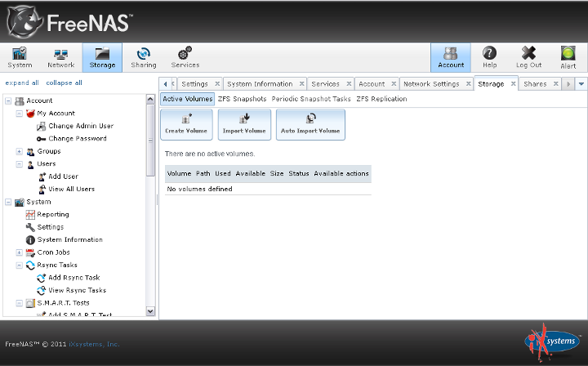Screen dimensions: 588x366
Task: Click the collapse all link
Action: pyautogui.click(x=65, y=83)
